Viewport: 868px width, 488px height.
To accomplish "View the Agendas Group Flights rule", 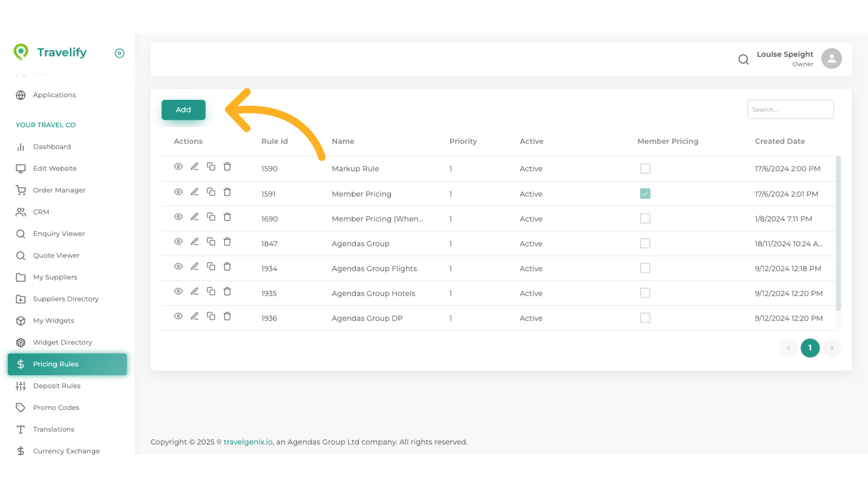I will [179, 267].
